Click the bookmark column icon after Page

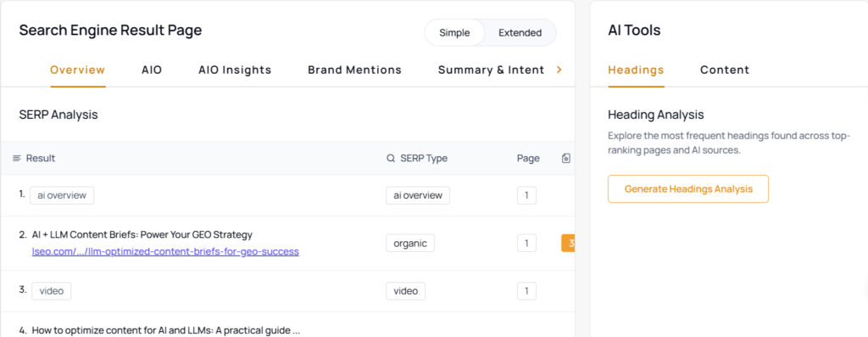coord(565,159)
